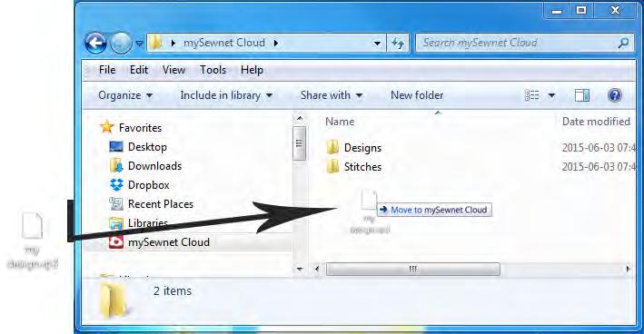The height and width of the screenshot is (334, 644).
Task: Click the Forward navigation button
Action: pyautogui.click(x=121, y=43)
